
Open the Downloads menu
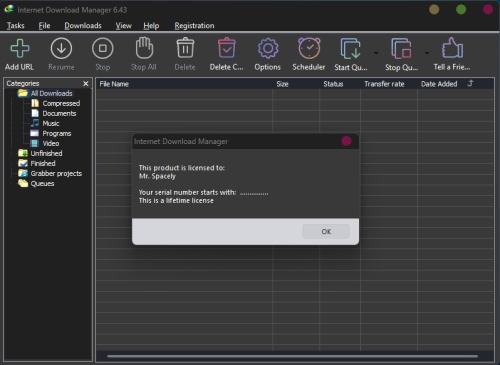83,26
